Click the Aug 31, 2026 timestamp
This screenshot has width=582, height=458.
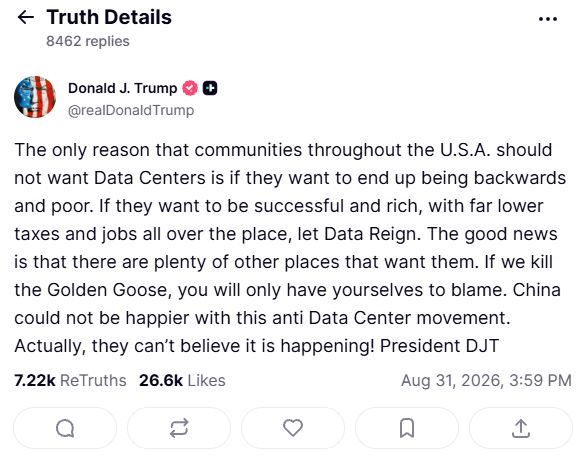coord(486,380)
